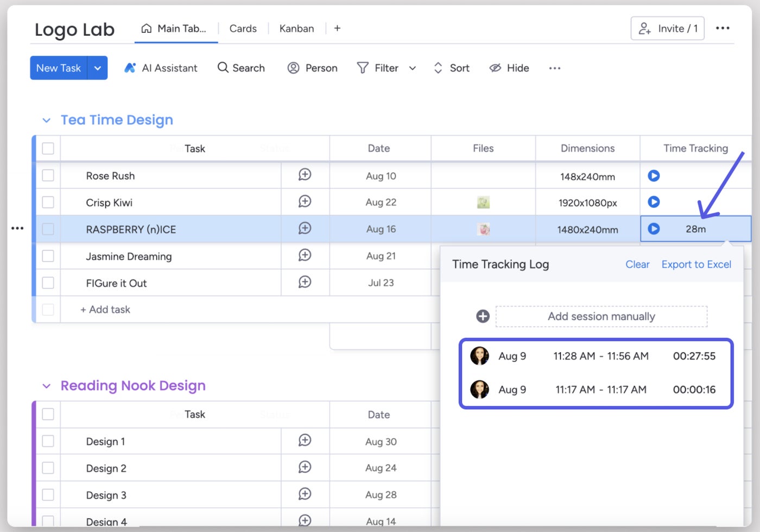Switch to the Kanban tab
760x532 pixels.
296,29
